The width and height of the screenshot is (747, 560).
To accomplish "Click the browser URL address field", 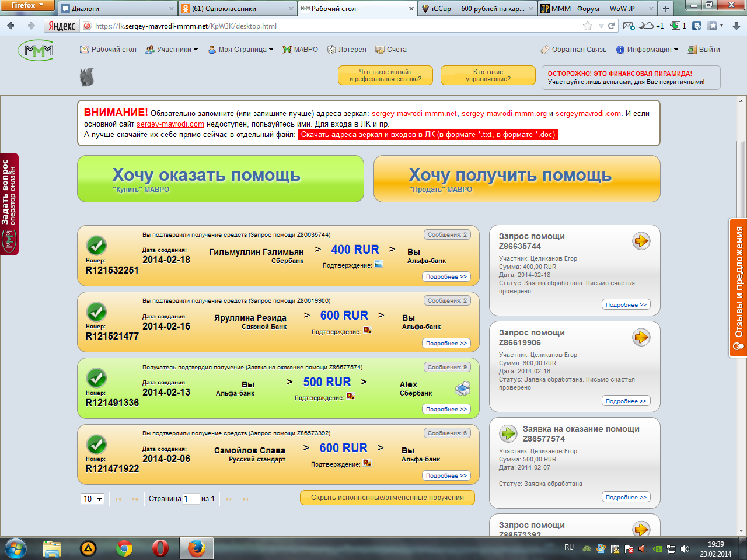I will pos(338,26).
